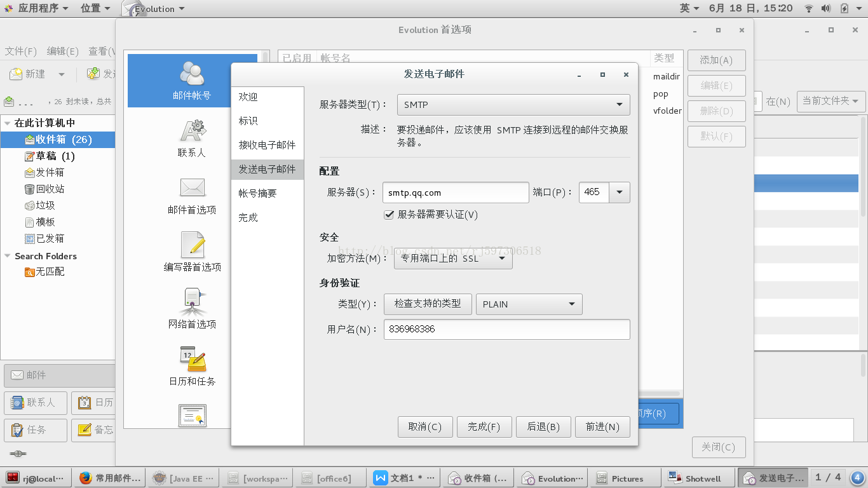
Task: Select the unmatched search folder
Action: tap(44, 271)
